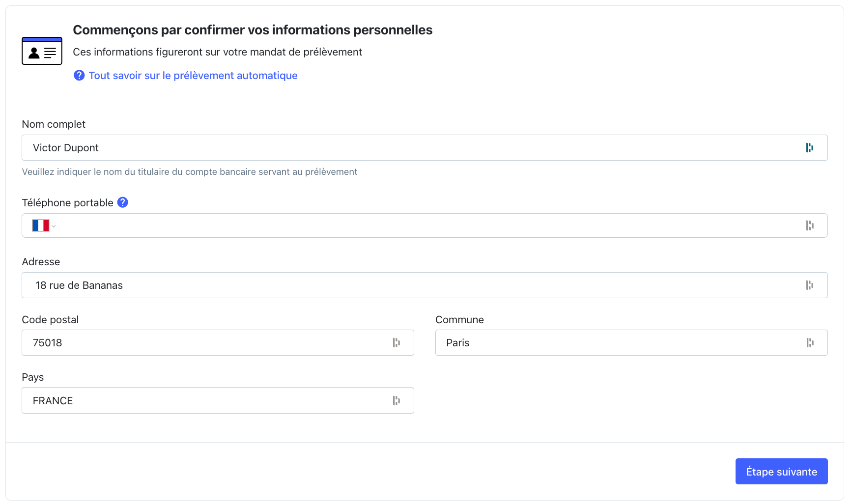Click the Nom complet helper text below the field

190,172
